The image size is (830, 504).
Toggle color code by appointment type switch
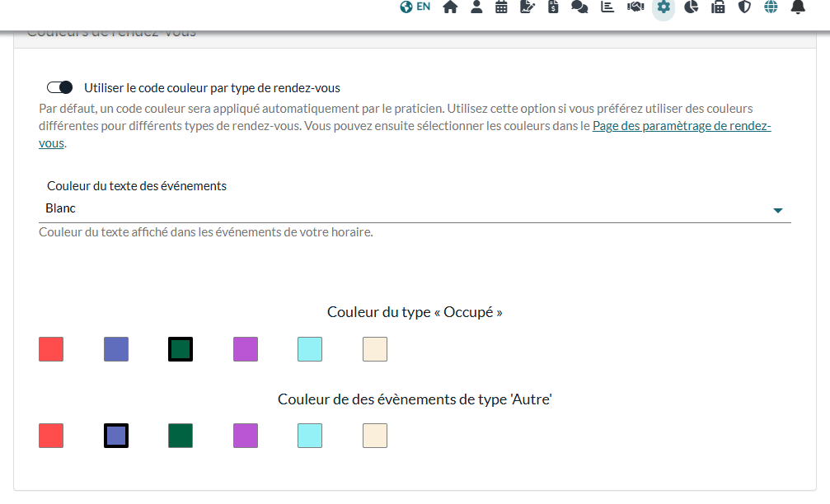pos(60,87)
